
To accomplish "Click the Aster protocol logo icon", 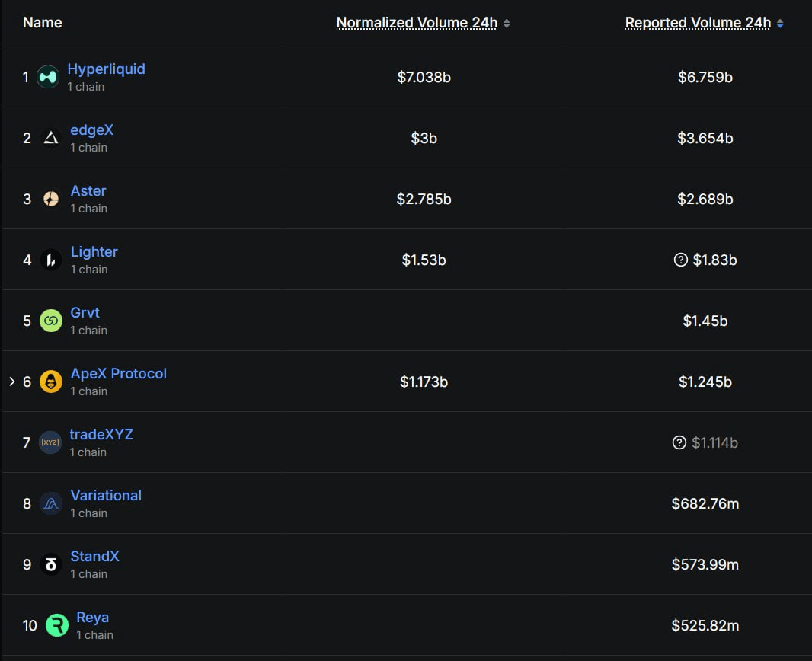I will point(51,199).
